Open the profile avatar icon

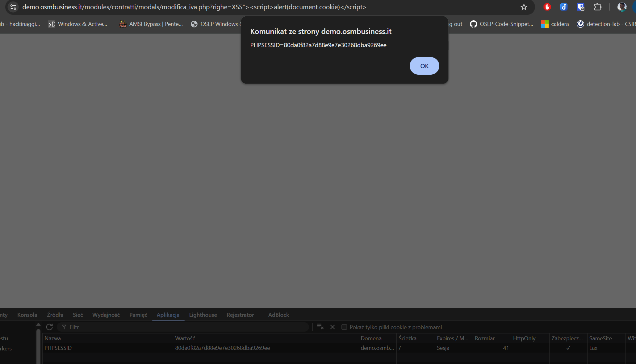(x=621, y=7)
